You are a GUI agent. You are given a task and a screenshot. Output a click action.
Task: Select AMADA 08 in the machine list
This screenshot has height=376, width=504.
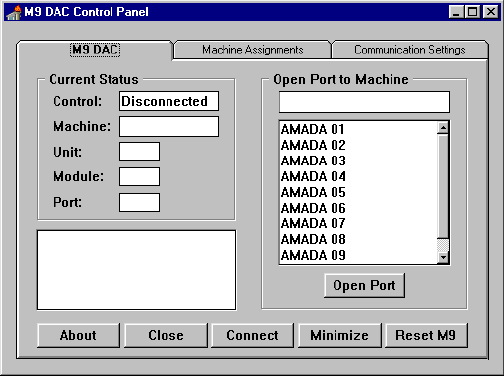[x=358, y=240]
